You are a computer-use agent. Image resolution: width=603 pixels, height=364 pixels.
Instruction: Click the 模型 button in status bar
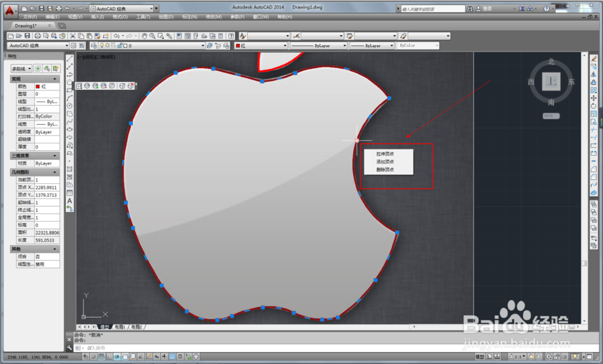pos(479,357)
